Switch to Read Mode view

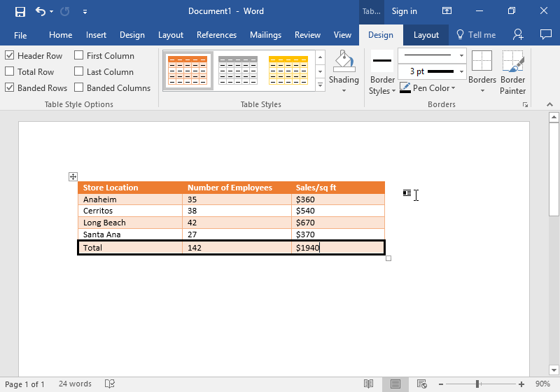click(x=369, y=384)
